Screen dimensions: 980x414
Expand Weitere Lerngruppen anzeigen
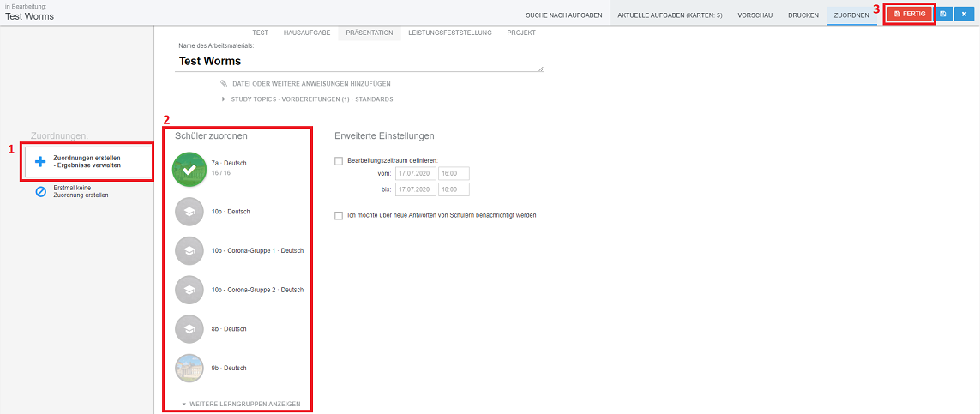(241, 404)
